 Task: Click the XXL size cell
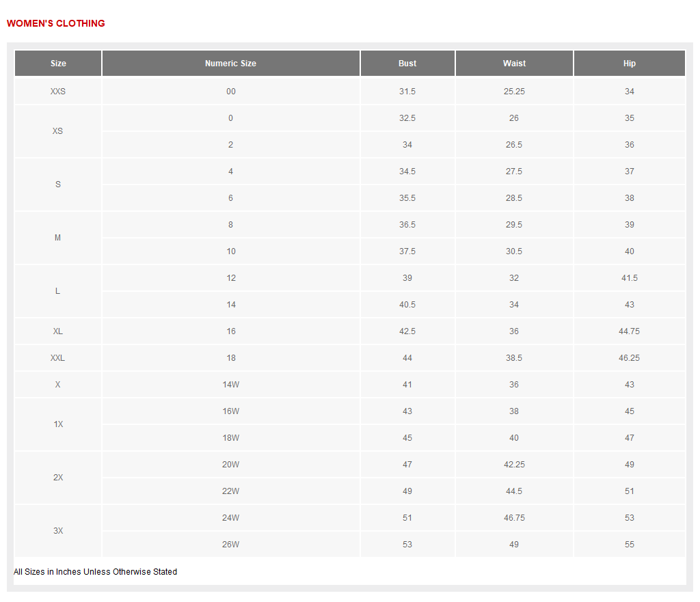[58, 358]
